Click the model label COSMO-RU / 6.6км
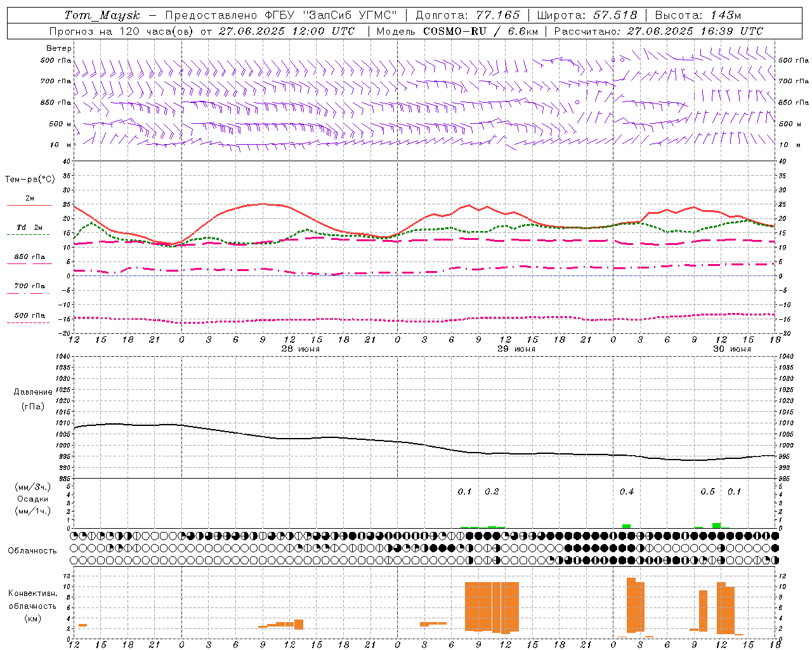The image size is (812, 650). coord(481,31)
